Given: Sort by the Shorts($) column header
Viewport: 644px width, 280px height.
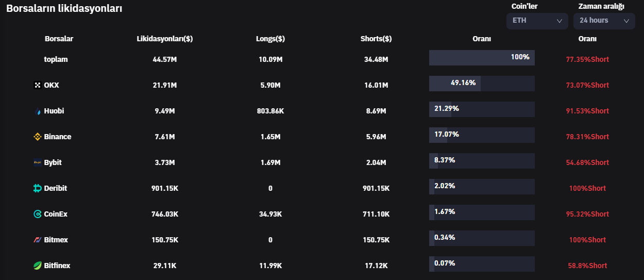Looking at the screenshot, I should pyautogui.click(x=376, y=39).
